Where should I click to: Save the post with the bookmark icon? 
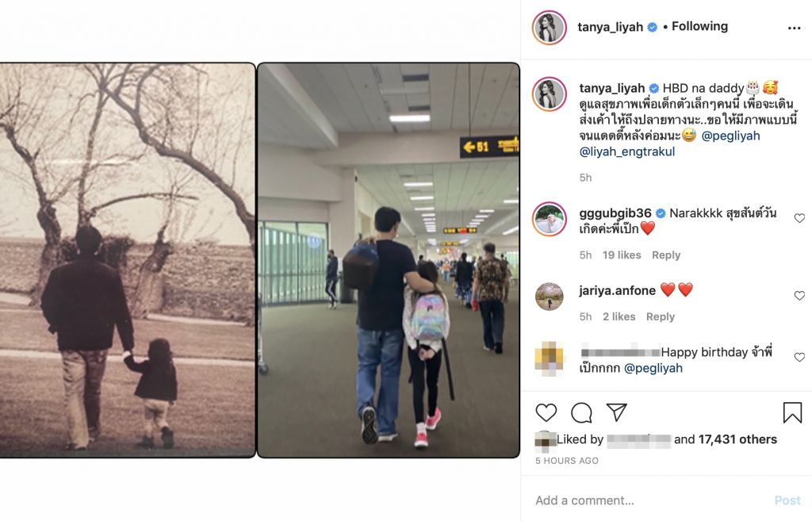tap(792, 413)
